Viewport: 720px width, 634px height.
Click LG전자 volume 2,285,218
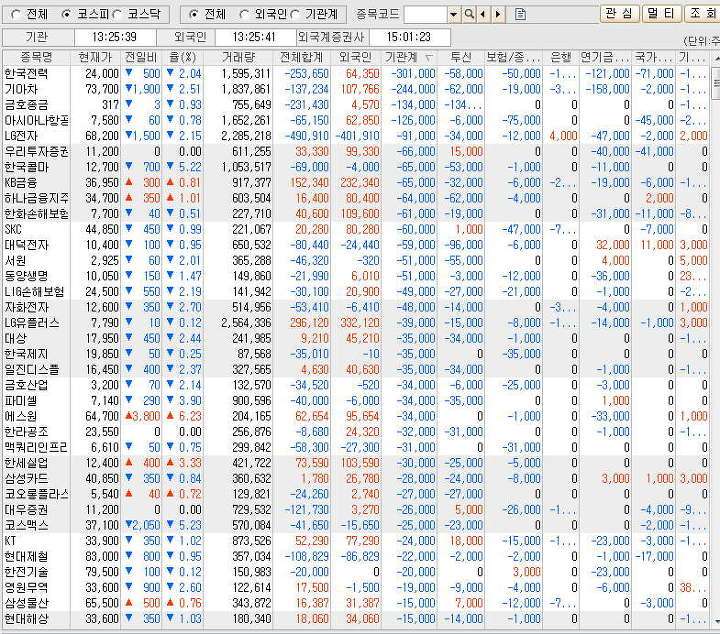(246, 136)
